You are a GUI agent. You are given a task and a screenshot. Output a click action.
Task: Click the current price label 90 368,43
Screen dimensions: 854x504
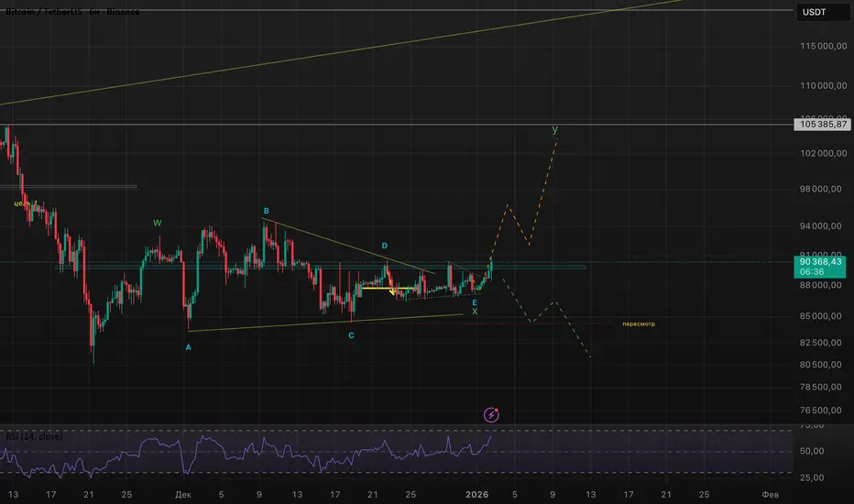[x=820, y=261]
